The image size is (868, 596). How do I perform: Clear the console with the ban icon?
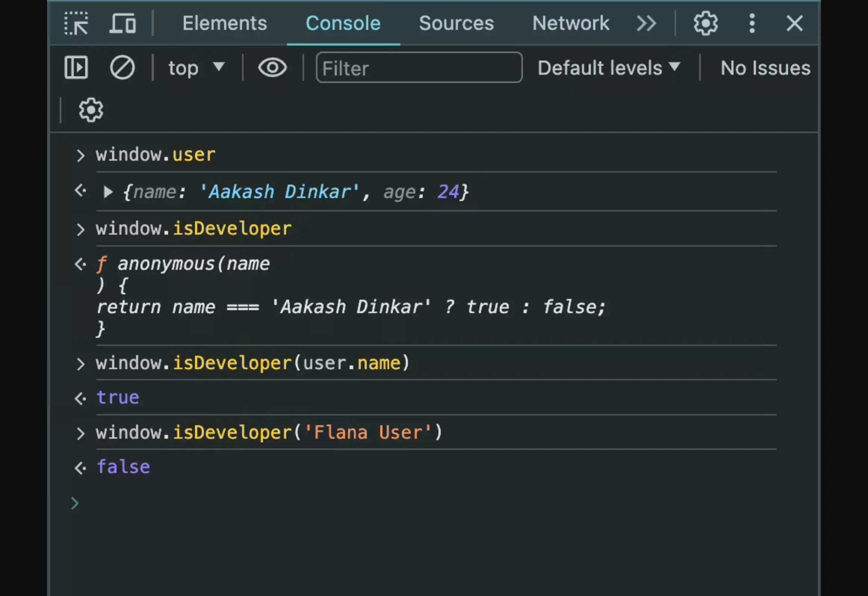click(x=122, y=68)
